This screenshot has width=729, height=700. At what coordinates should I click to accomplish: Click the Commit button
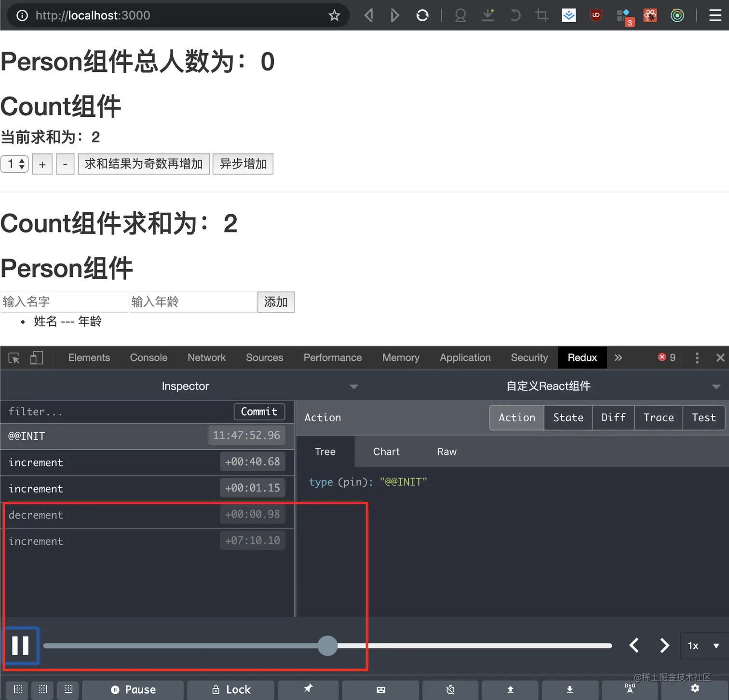pyautogui.click(x=259, y=412)
